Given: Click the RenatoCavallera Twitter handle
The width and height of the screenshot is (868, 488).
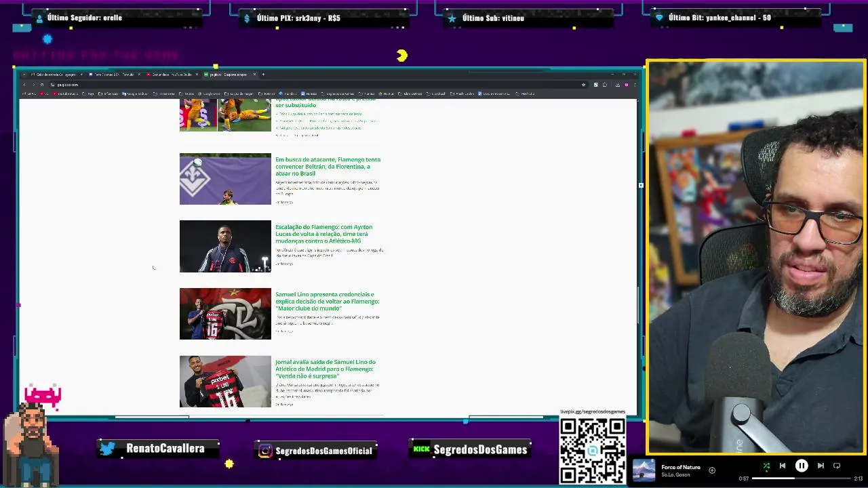Looking at the screenshot, I should pyautogui.click(x=165, y=449).
